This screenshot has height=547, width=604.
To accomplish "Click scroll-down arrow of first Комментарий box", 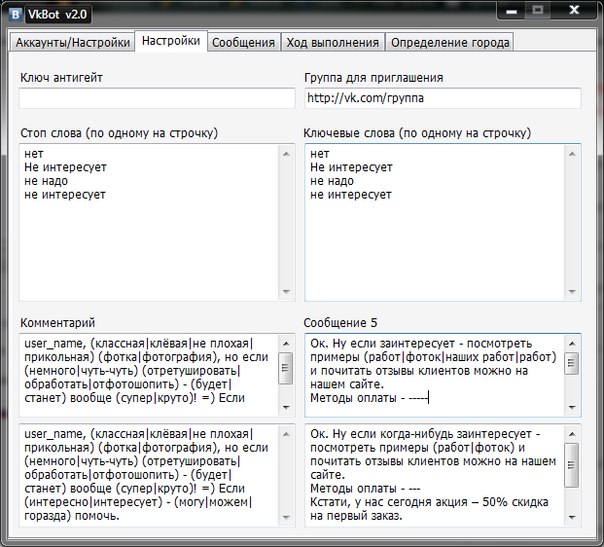I will (287, 407).
